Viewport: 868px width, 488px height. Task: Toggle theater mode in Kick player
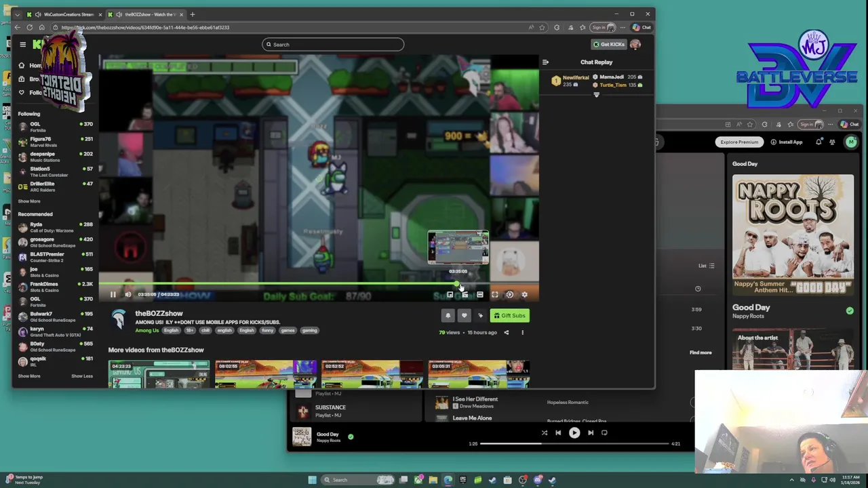(x=479, y=294)
